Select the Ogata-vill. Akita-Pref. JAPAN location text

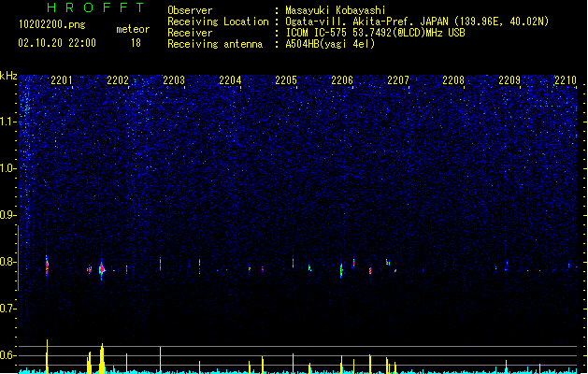pos(417,22)
